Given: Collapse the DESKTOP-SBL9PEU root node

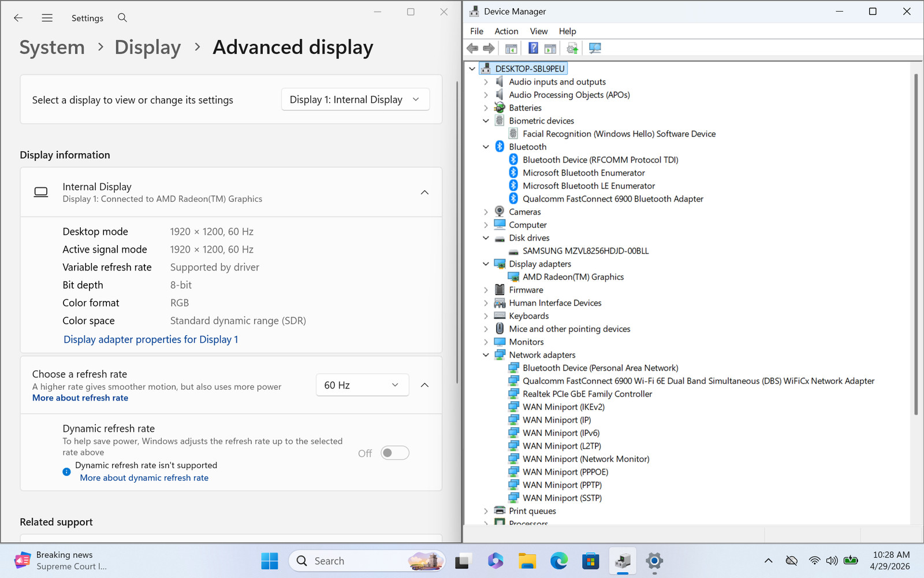Looking at the screenshot, I should [x=472, y=69].
